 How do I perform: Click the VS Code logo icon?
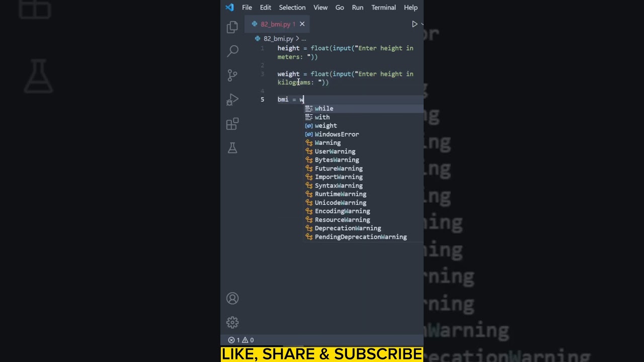[229, 7]
